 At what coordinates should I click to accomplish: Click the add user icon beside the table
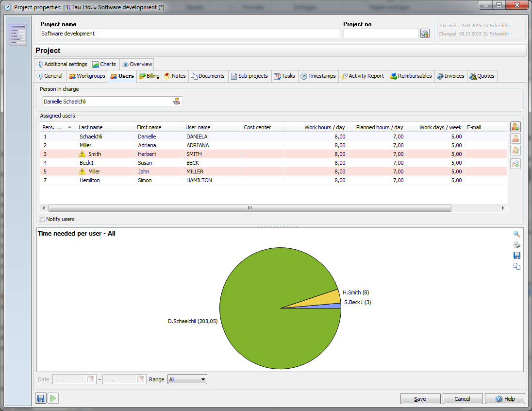pyautogui.click(x=515, y=127)
